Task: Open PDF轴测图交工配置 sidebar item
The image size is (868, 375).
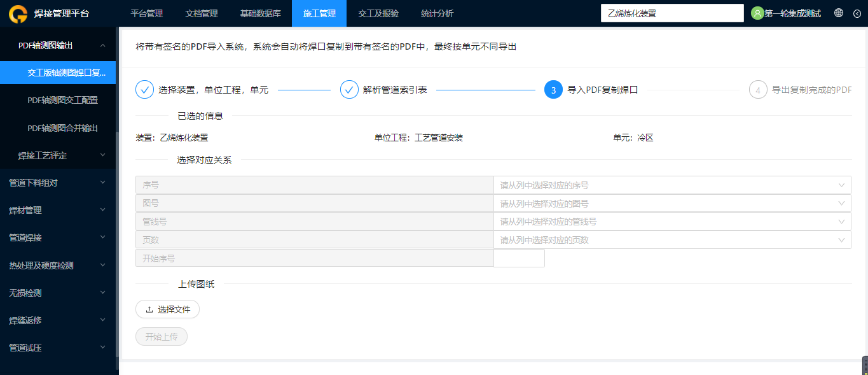Action: pos(58,100)
